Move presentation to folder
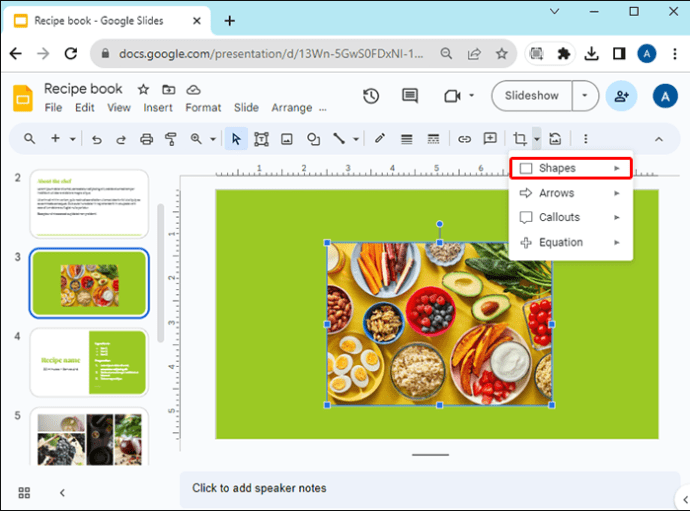The height and width of the screenshot is (511, 690). pyautogui.click(x=169, y=90)
